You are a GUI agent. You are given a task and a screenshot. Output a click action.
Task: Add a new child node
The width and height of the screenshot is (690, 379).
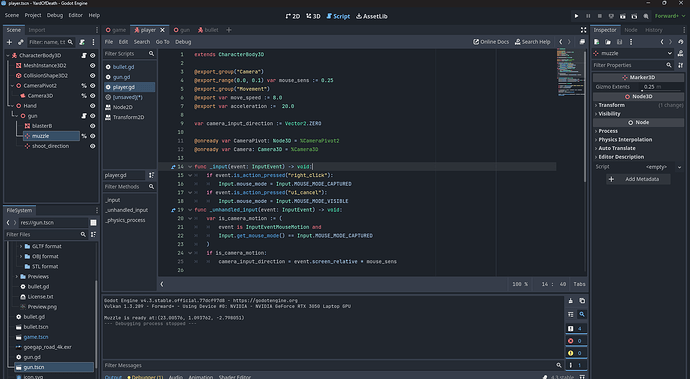pos(9,42)
